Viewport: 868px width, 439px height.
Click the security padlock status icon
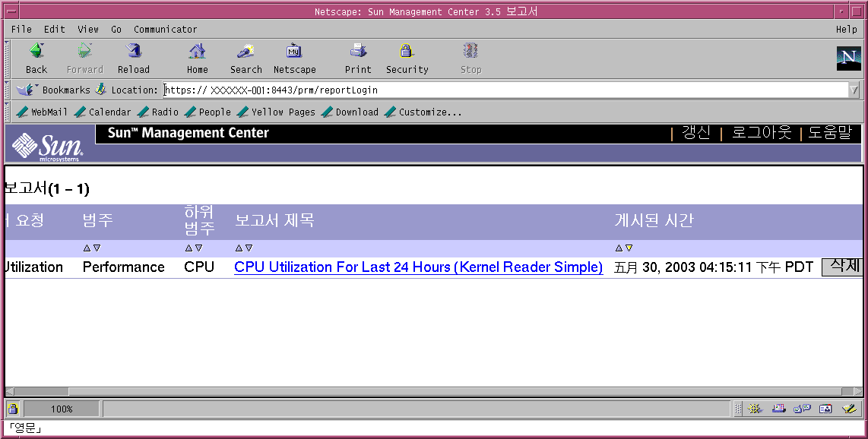13,409
